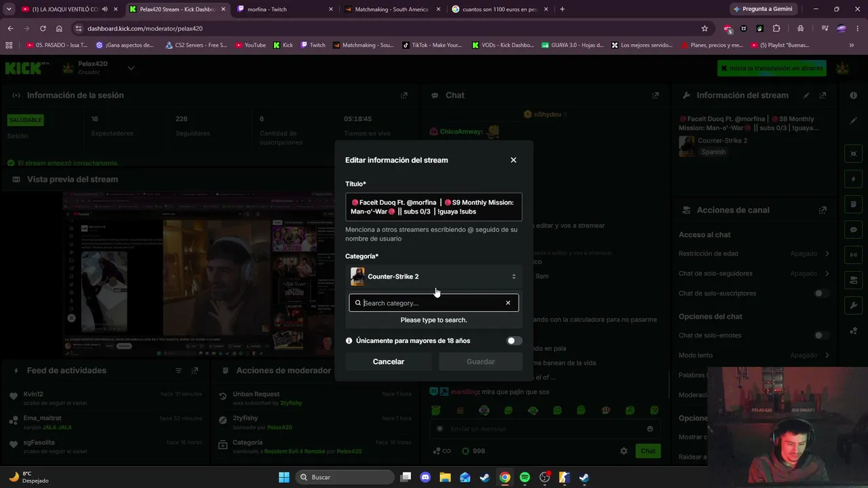868x488 pixels.
Task: Open filter options in Feed de actividades
Action: pyautogui.click(x=179, y=371)
